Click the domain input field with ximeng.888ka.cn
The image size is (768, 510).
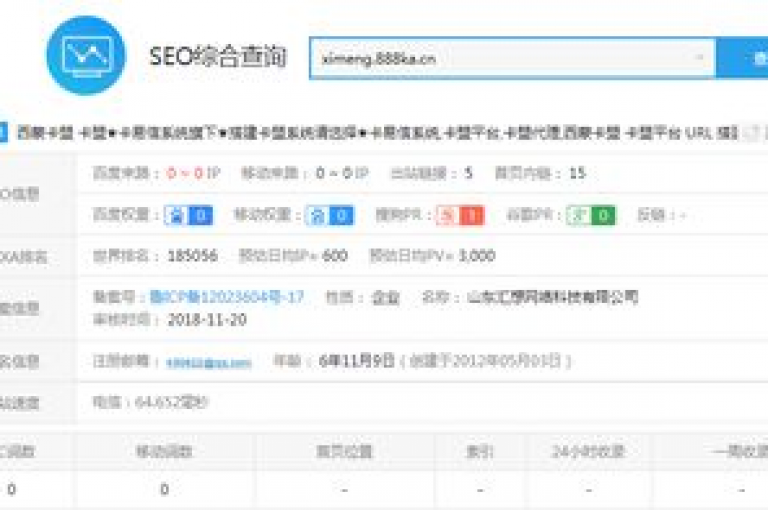(512, 58)
